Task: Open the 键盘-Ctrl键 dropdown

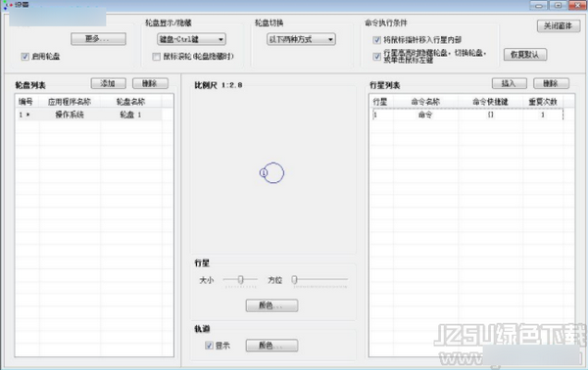Action: point(191,39)
